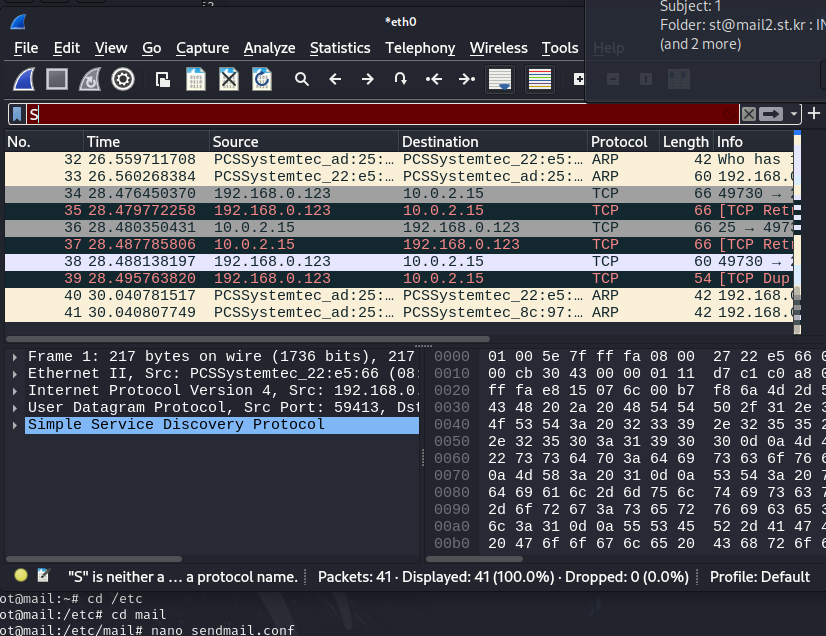This screenshot has width=826, height=636.
Task: Expand Internet Protocol Version 4 node
Action: [15, 391]
